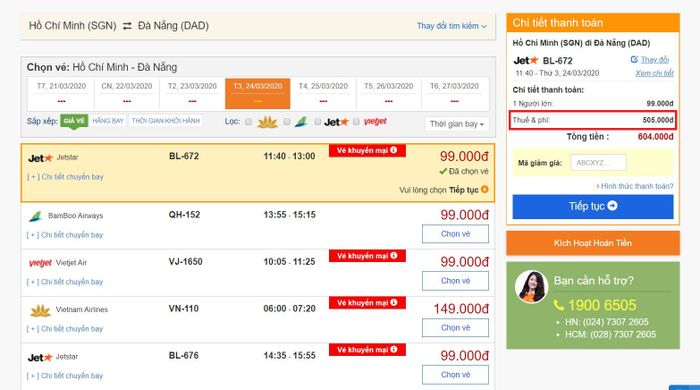The image size is (700, 390).
Task: Click the swap route arrows icon
Action: (127, 26)
